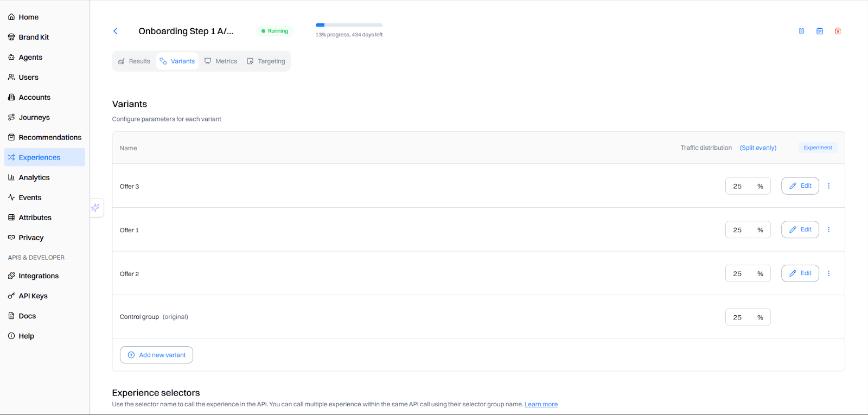
Task: Click Add new variant button
Action: [156, 355]
